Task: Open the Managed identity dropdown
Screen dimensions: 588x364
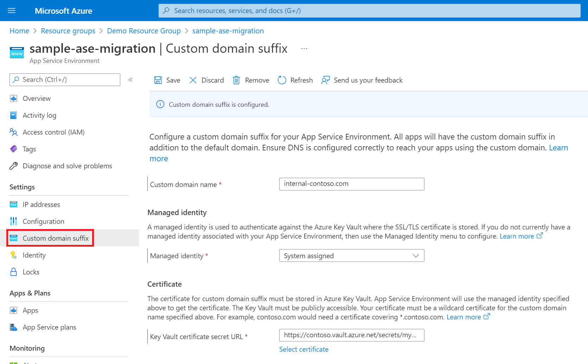Action: (x=352, y=255)
